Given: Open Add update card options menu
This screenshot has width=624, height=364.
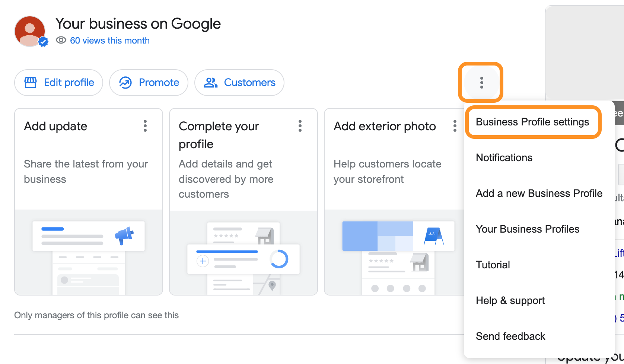Looking at the screenshot, I should click(x=145, y=126).
